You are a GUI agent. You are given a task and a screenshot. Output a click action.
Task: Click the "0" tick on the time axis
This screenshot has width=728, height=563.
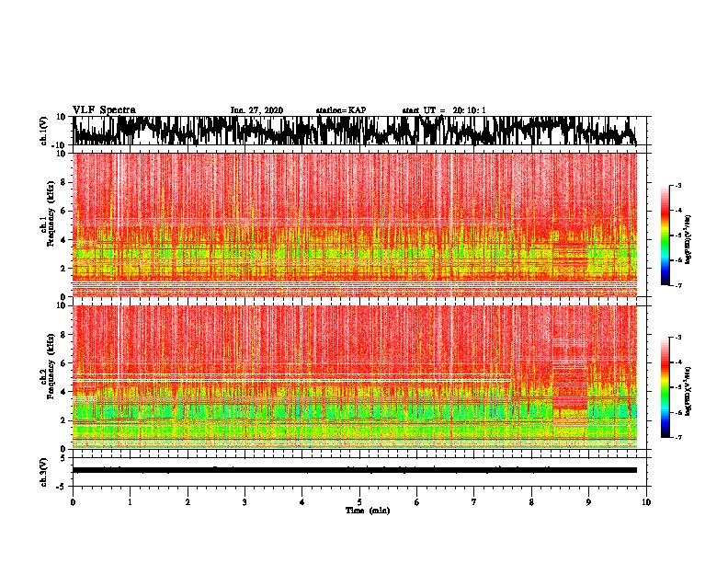(x=73, y=502)
